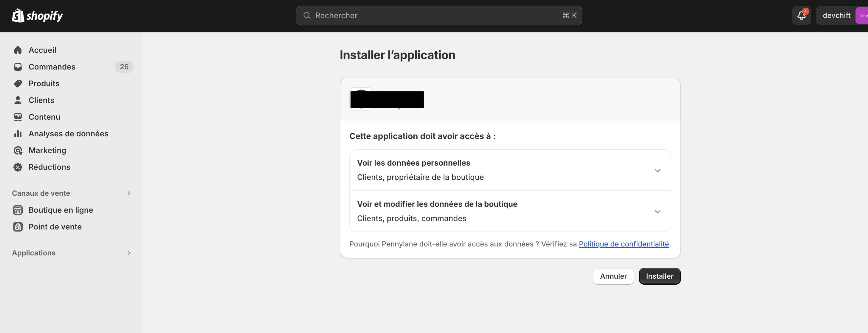Go to Accueil home icon
This screenshot has width=868, height=333.
tap(18, 50)
